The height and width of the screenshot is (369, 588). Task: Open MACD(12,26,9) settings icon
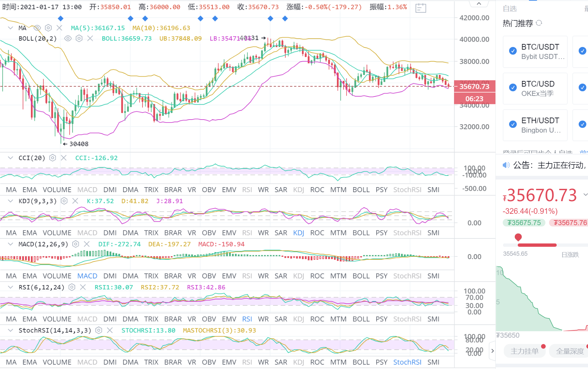[76, 244]
